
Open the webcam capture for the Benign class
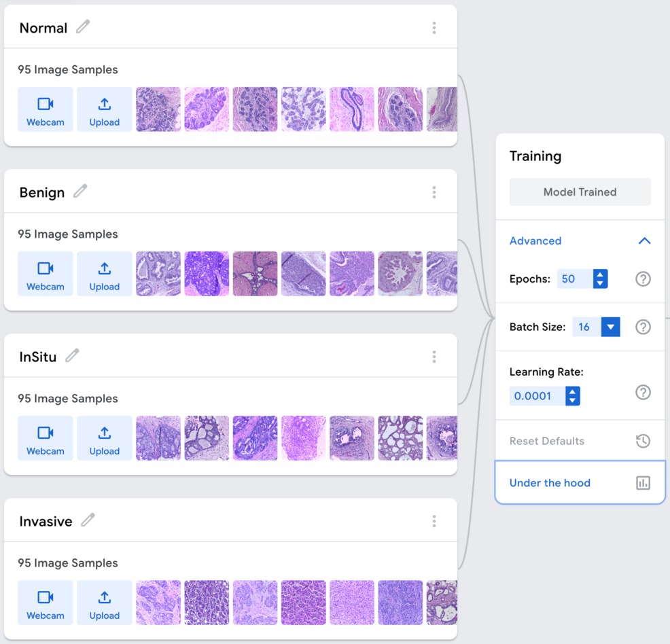(45, 274)
